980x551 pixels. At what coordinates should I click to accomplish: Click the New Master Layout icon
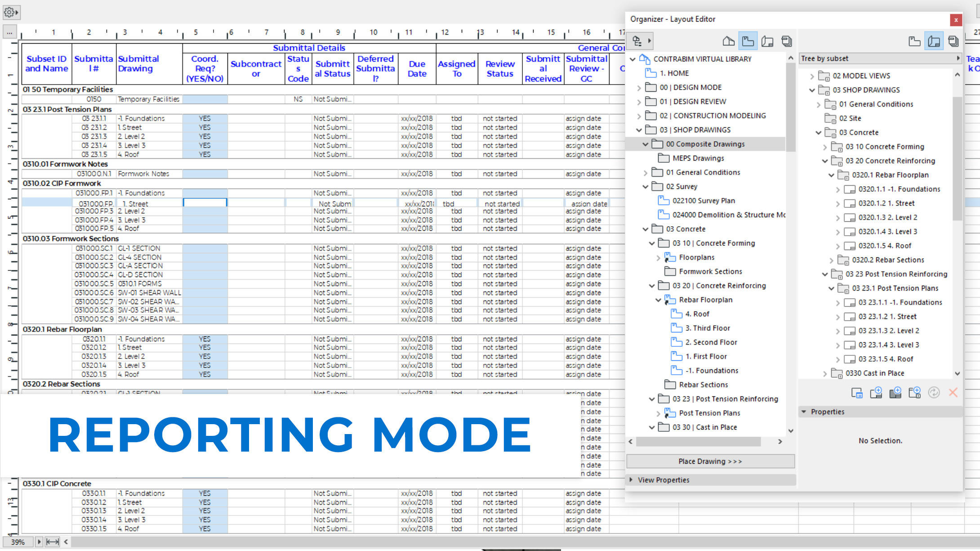tap(895, 393)
